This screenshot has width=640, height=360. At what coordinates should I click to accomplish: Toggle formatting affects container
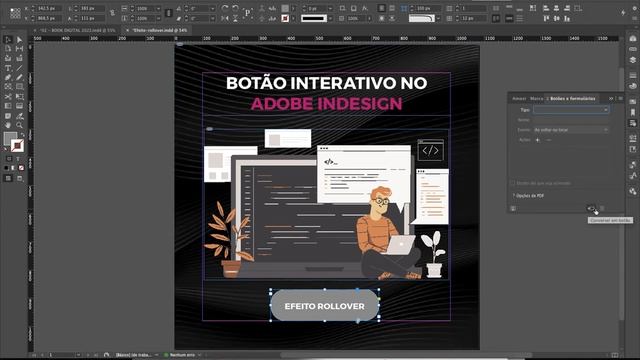(x=9, y=158)
